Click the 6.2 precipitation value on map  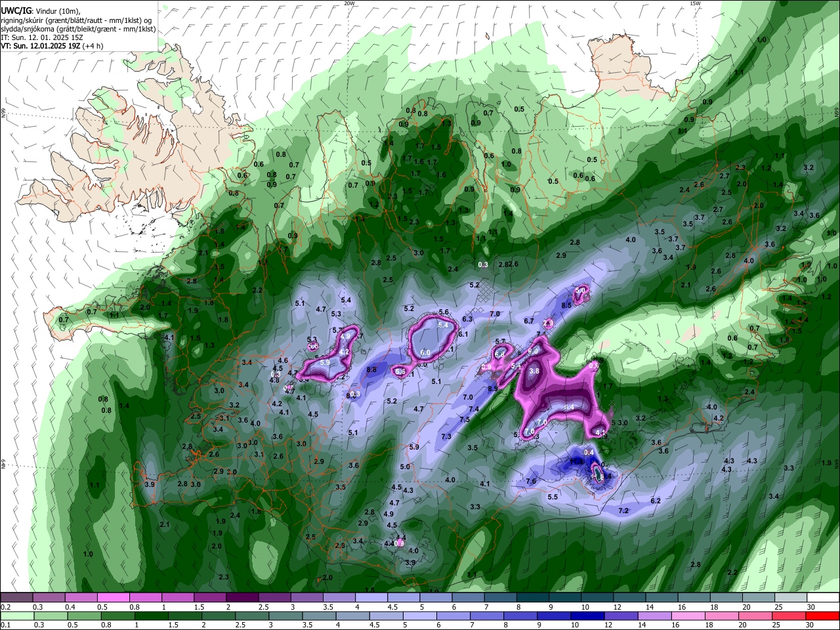656,501
